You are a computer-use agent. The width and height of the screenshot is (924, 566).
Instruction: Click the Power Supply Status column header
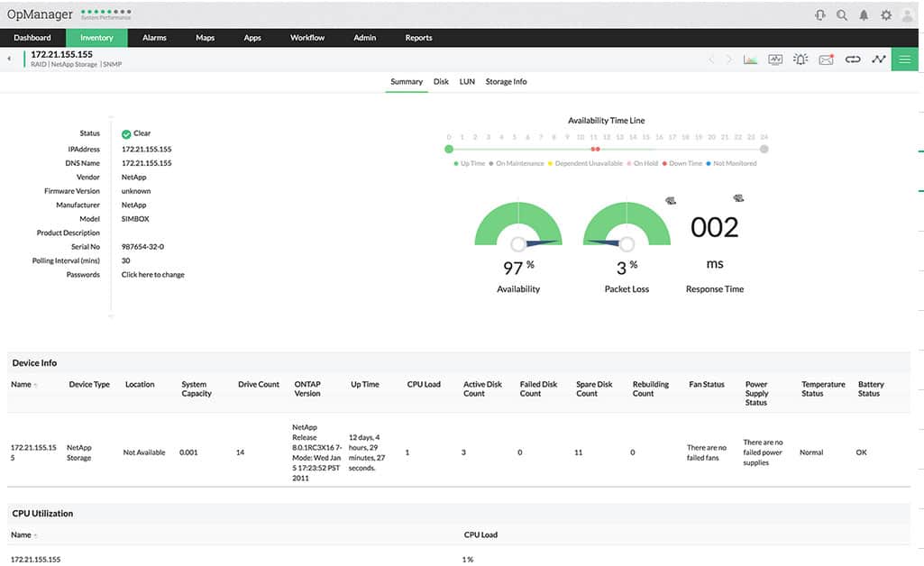(x=756, y=394)
